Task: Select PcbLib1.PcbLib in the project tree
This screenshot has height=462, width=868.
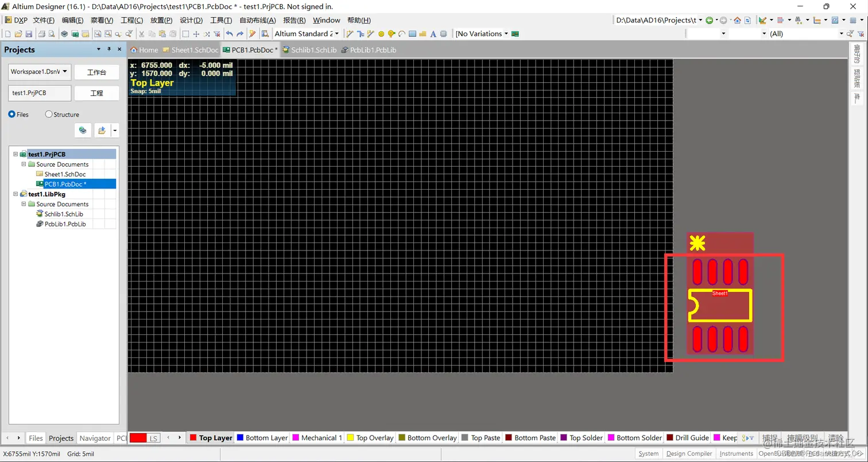Action: 65,224
